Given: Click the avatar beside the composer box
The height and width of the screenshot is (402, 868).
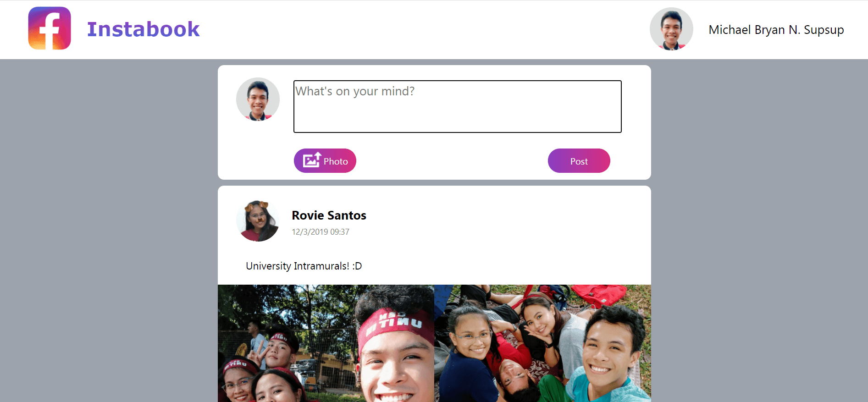Looking at the screenshot, I should tap(258, 99).
